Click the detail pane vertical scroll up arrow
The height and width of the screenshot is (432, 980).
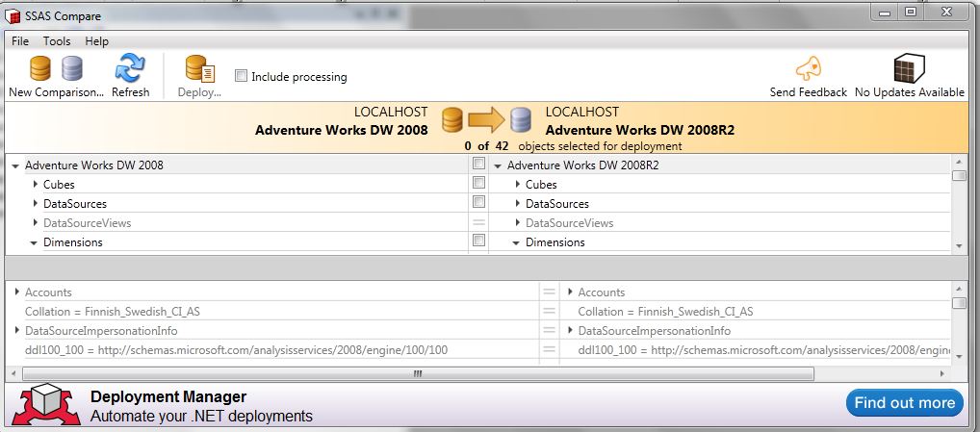[x=959, y=288]
